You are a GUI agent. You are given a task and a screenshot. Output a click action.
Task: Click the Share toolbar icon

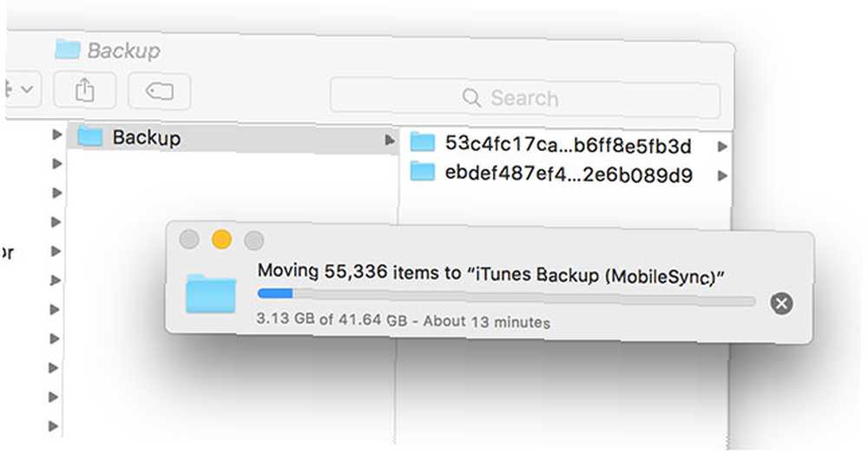pos(85,89)
